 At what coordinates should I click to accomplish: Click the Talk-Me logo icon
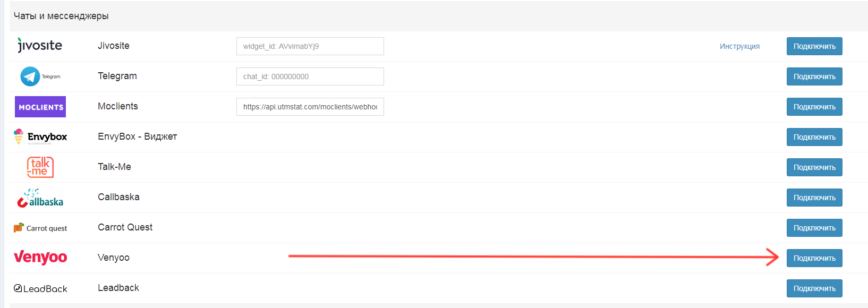pos(40,167)
